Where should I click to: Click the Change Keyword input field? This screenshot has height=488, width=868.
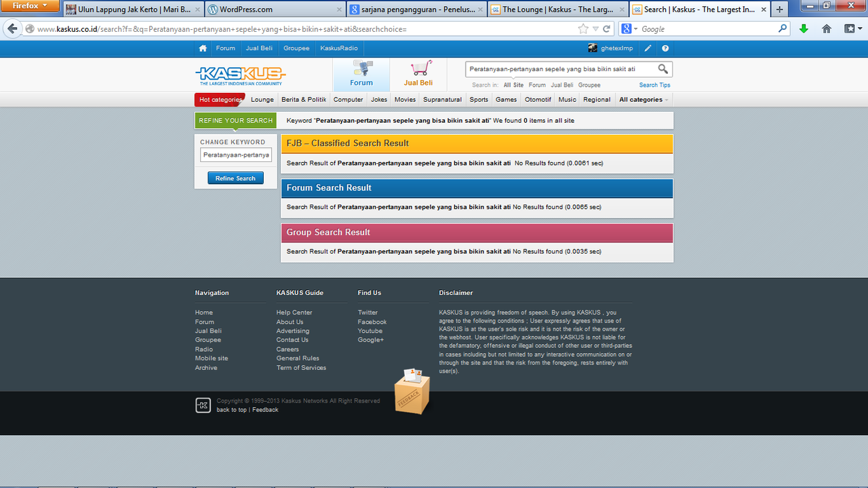tap(236, 155)
